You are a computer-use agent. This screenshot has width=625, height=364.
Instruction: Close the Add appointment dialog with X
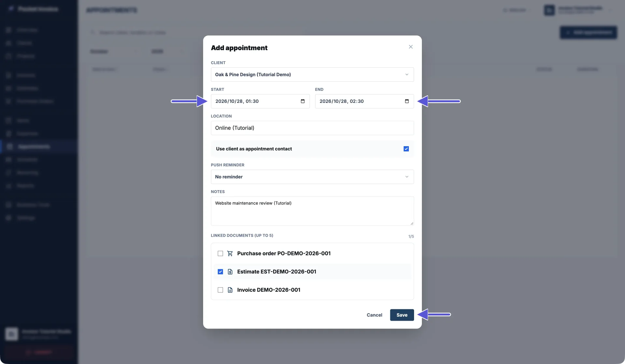411,47
